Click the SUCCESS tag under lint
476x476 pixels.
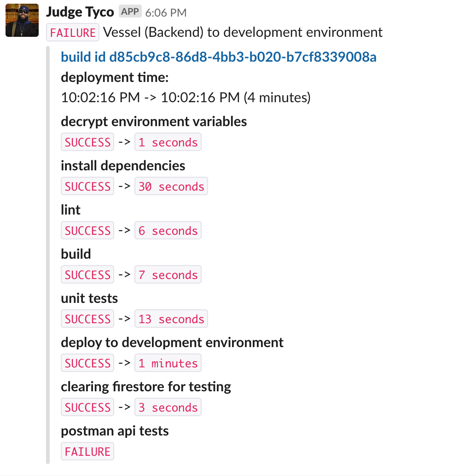click(x=87, y=231)
